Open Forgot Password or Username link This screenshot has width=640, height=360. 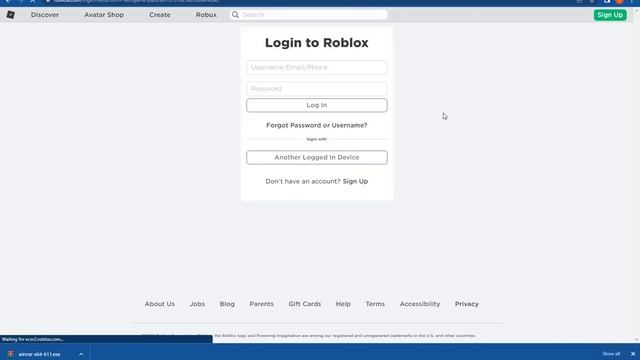click(317, 125)
